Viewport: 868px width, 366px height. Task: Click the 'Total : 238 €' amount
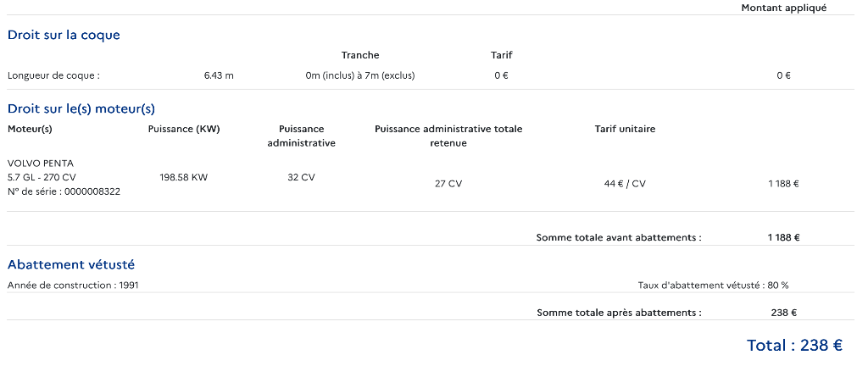pyautogui.click(x=794, y=346)
